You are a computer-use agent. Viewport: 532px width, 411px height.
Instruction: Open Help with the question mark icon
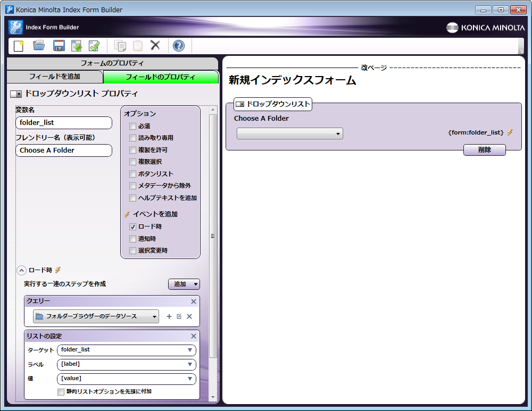(x=178, y=45)
